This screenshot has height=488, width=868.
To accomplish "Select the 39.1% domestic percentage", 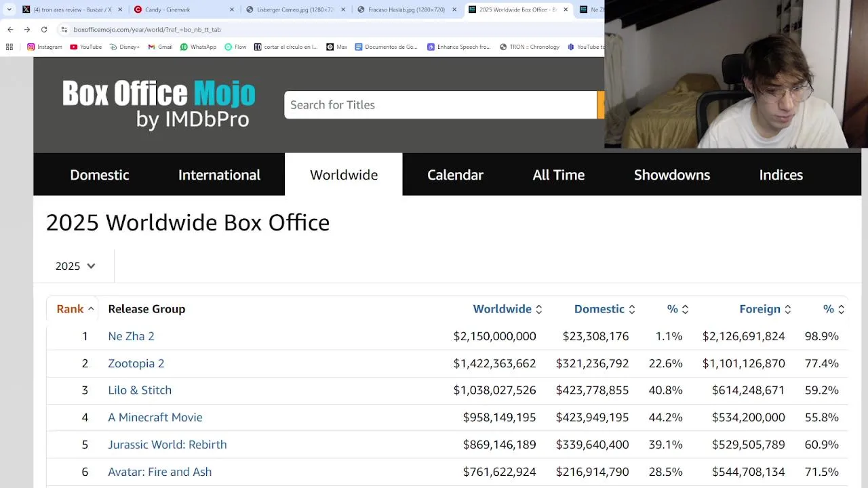I will [665, 445].
